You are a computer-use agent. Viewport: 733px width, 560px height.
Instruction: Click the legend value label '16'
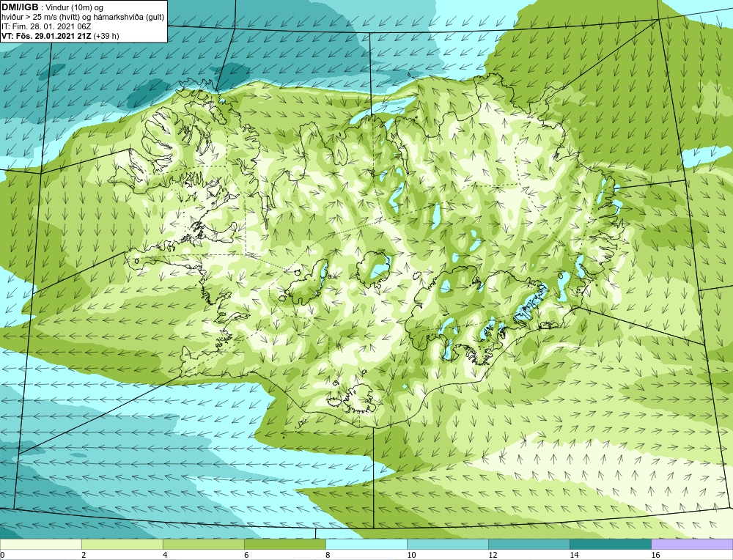tap(655, 555)
